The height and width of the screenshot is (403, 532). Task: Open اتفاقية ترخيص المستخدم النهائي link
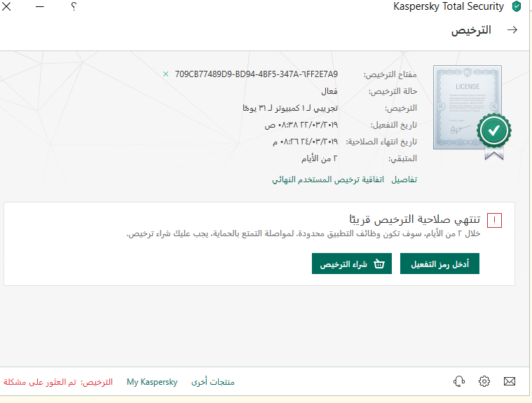point(328,179)
